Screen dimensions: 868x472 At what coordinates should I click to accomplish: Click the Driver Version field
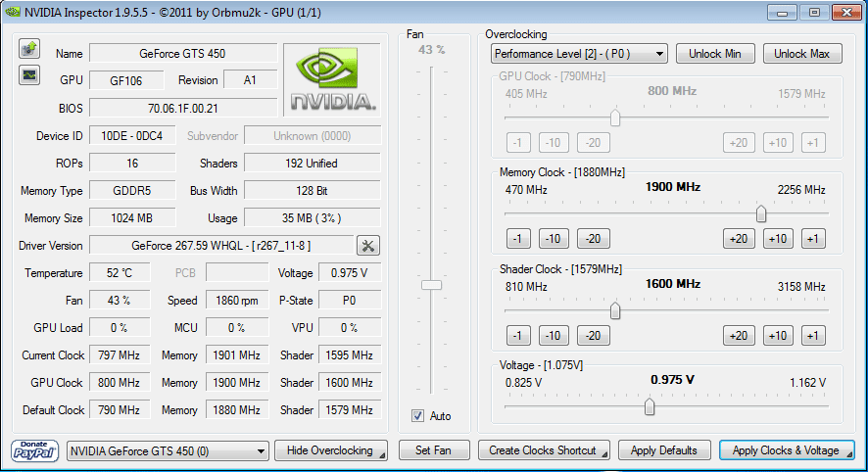point(221,246)
